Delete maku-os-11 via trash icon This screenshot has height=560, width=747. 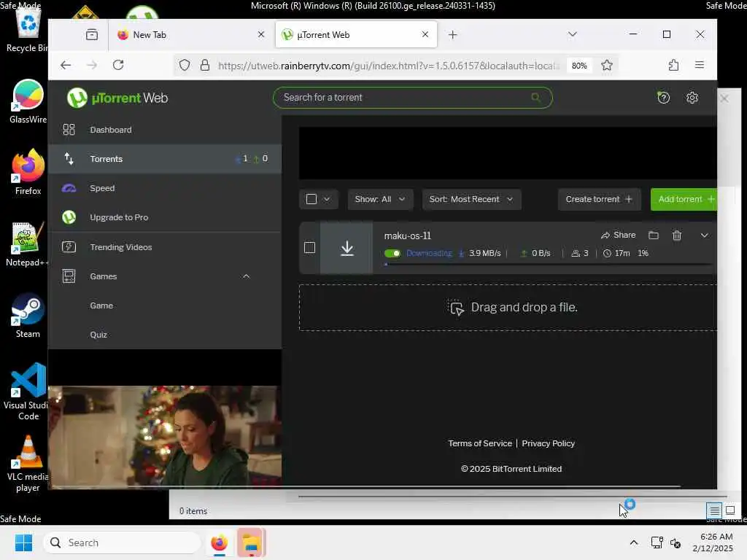click(x=676, y=236)
